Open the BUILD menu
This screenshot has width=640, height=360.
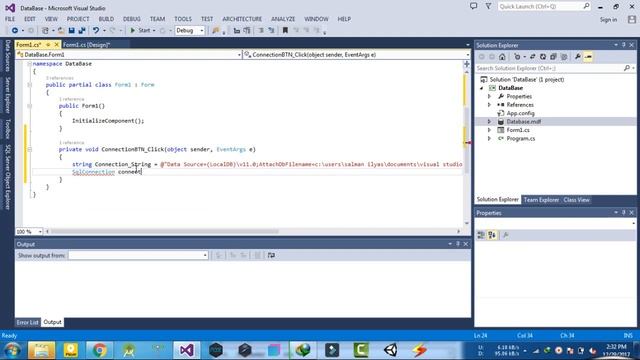[x=106, y=19]
